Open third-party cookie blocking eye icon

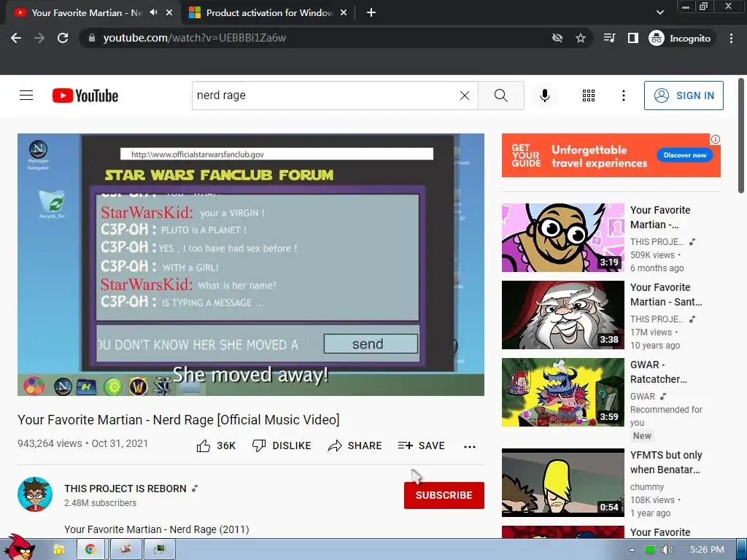(x=557, y=38)
